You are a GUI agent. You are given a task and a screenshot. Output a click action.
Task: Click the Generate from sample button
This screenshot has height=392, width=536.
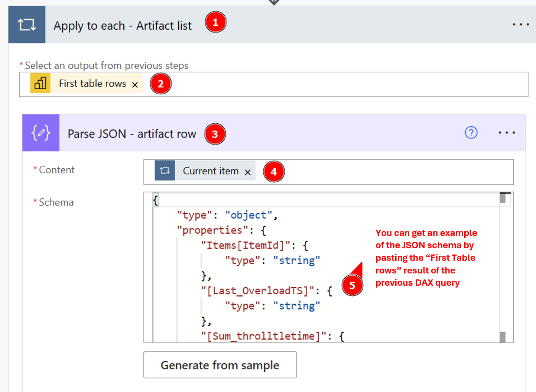click(x=220, y=365)
